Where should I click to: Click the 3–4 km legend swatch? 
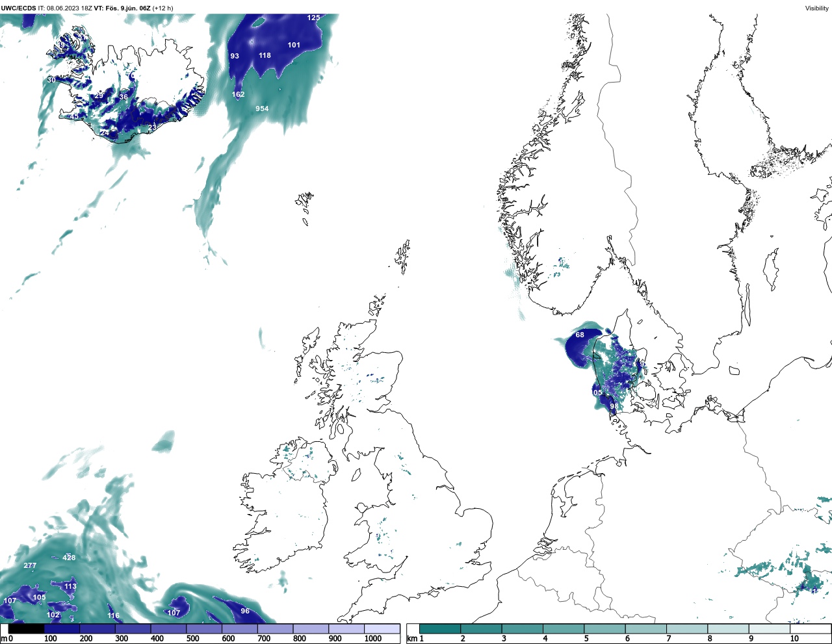click(x=522, y=629)
